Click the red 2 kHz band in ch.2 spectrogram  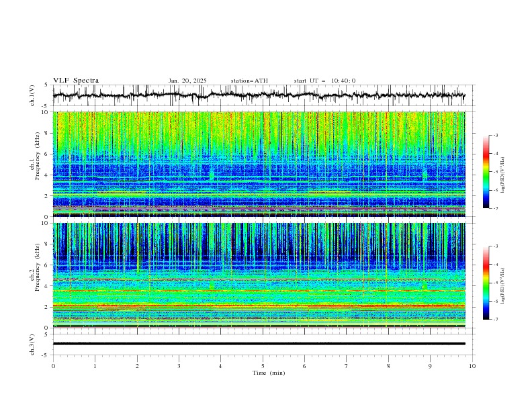(259, 306)
